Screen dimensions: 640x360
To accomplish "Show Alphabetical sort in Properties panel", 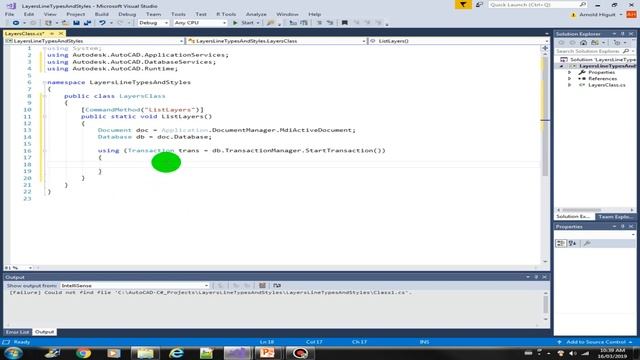I will [572, 243].
